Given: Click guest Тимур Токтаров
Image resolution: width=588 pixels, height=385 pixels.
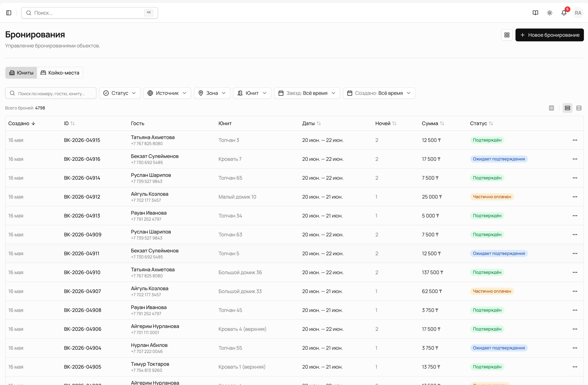Looking at the screenshot, I should pyautogui.click(x=150, y=364).
